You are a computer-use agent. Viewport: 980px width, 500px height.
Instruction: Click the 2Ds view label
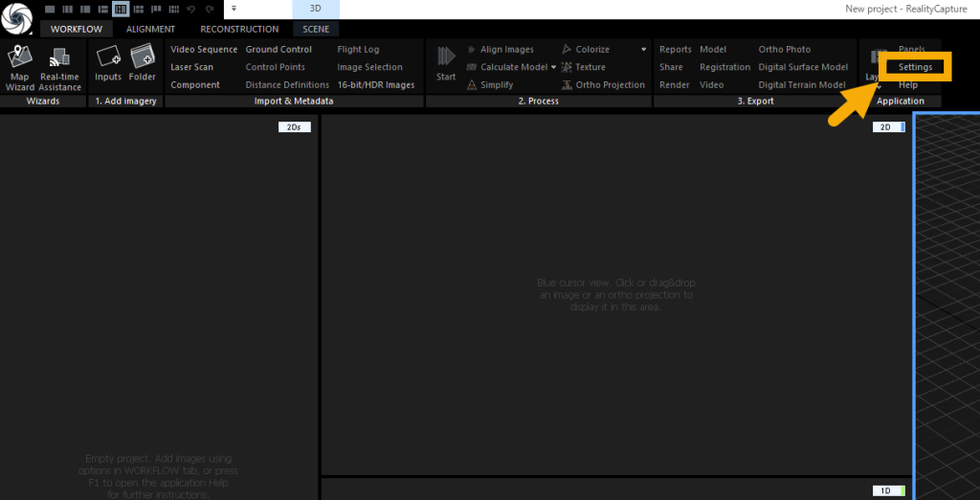tap(294, 126)
